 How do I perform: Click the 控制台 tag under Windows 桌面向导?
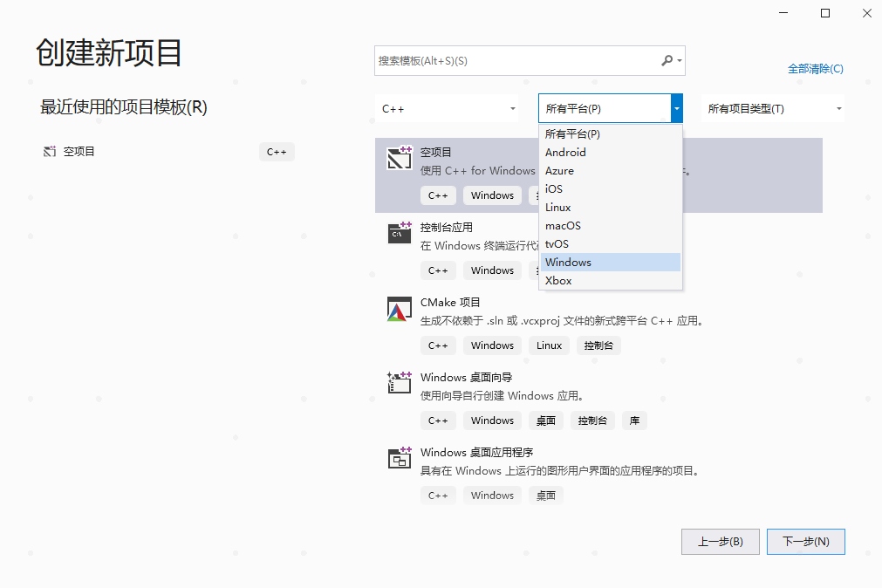pyautogui.click(x=592, y=420)
